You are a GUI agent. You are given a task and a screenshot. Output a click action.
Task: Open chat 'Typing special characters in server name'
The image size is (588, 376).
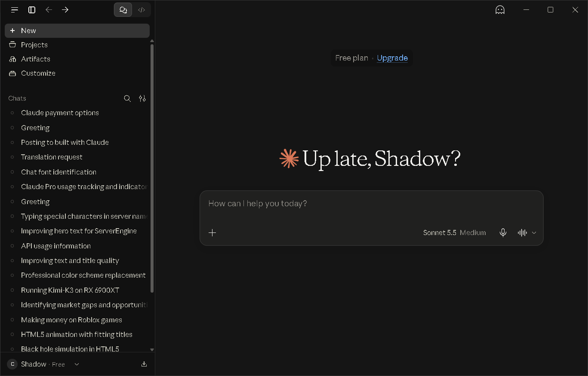point(77,216)
